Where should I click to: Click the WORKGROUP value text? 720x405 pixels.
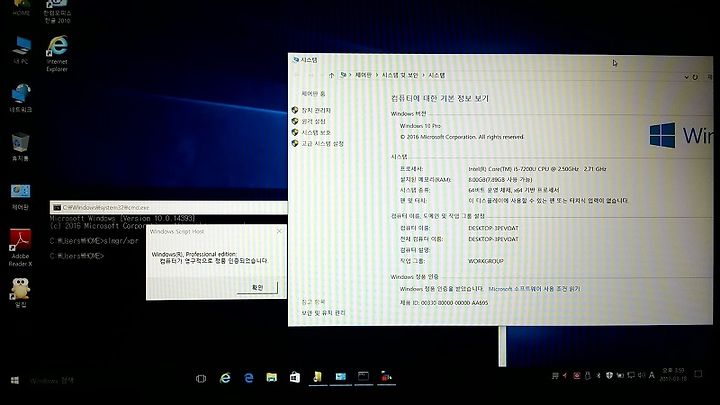coord(486,261)
